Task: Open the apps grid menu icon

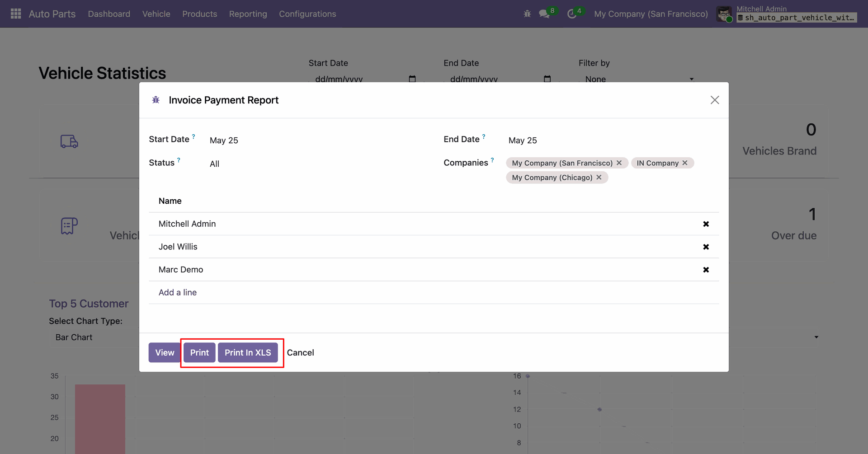Action: click(16, 14)
